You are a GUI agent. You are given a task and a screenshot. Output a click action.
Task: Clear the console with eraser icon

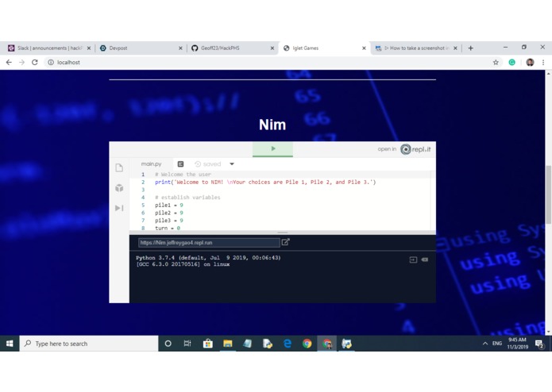coord(425,259)
